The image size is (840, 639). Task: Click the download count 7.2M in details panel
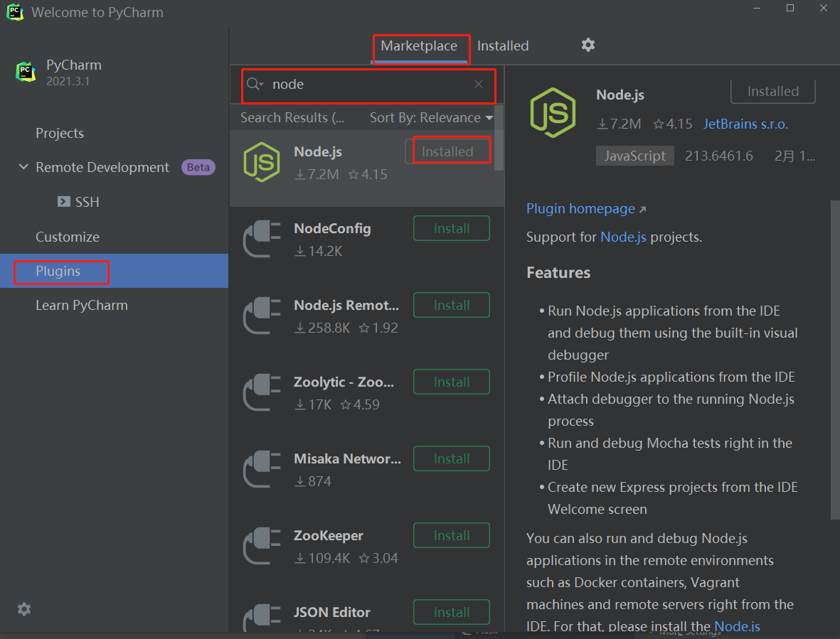point(619,124)
